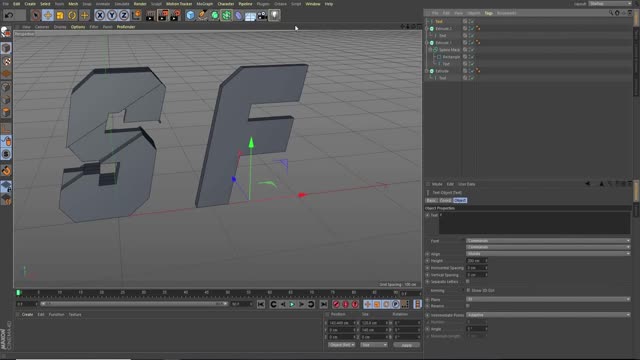
Task: Add a Cube primitive object
Action: [190, 16]
